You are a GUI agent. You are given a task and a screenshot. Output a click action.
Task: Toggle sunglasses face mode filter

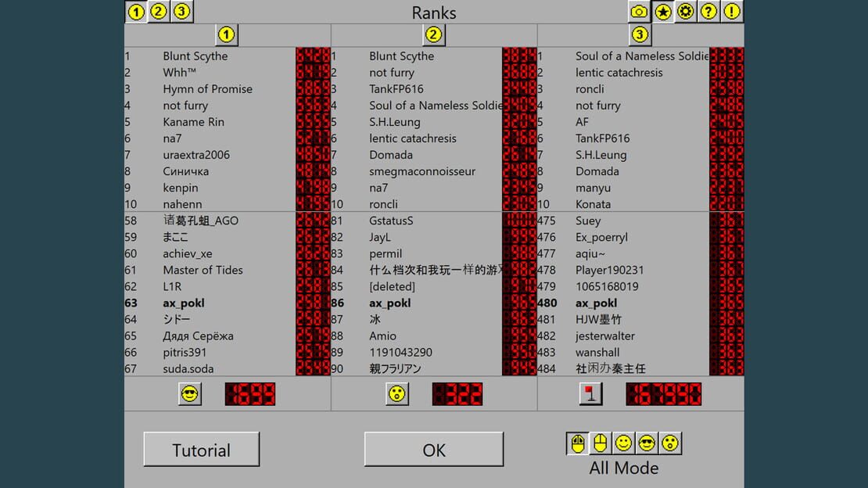point(647,443)
